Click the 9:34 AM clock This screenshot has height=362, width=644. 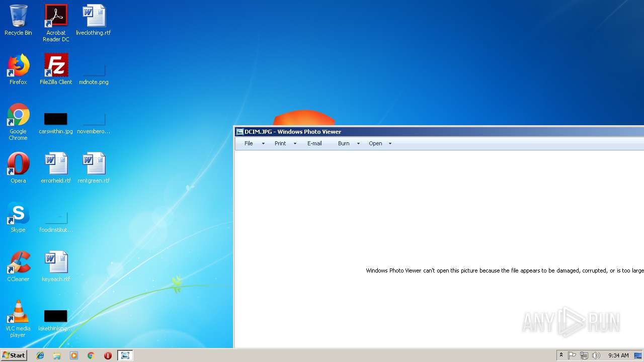pyautogui.click(x=618, y=355)
